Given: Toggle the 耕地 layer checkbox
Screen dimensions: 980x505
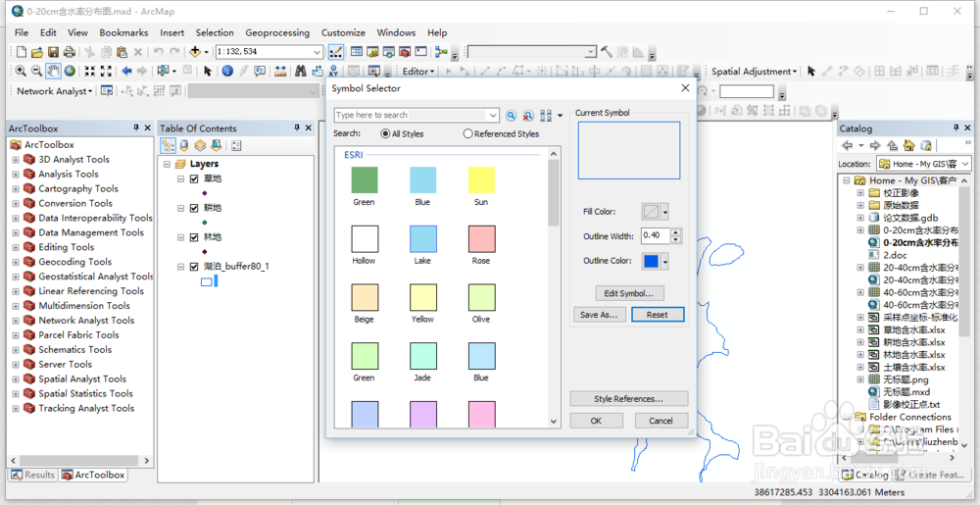Looking at the screenshot, I should coord(194,208).
